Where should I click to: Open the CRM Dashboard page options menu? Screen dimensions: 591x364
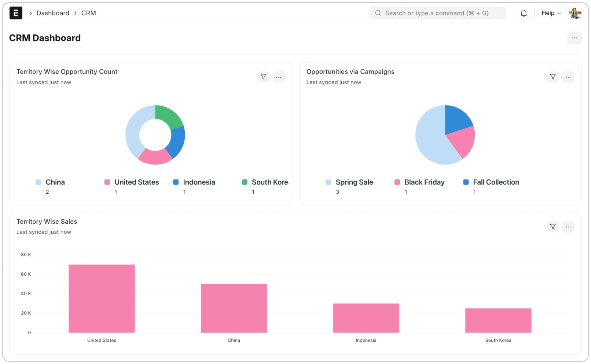click(x=574, y=38)
